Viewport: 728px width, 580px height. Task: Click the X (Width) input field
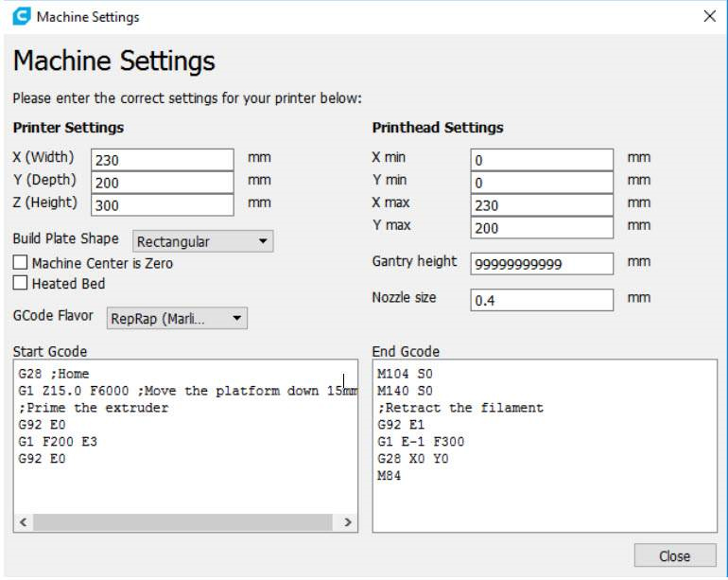pyautogui.click(x=162, y=160)
